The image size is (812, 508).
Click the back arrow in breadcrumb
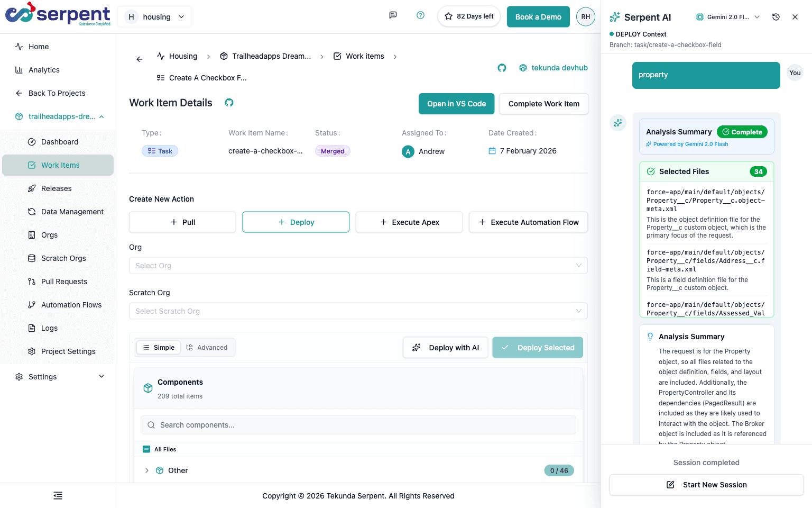pos(140,59)
